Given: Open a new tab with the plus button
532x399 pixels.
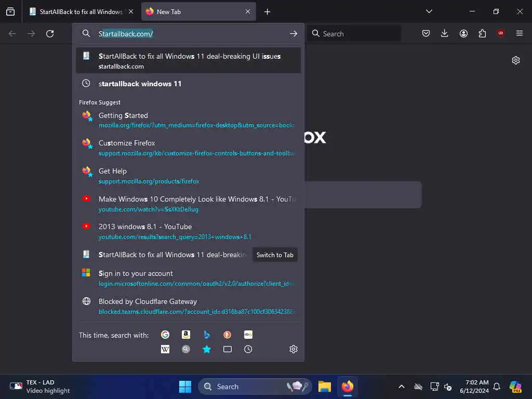Looking at the screenshot, I should coord(268,12).
